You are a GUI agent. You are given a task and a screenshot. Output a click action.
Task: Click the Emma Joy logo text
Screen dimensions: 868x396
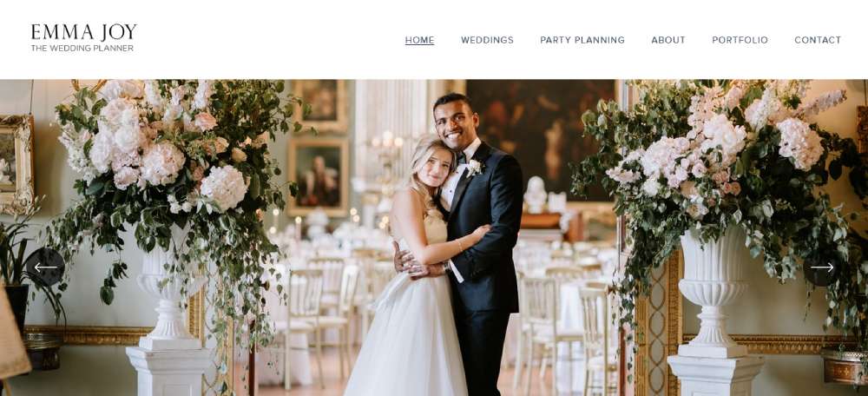[x=83, y=32]
